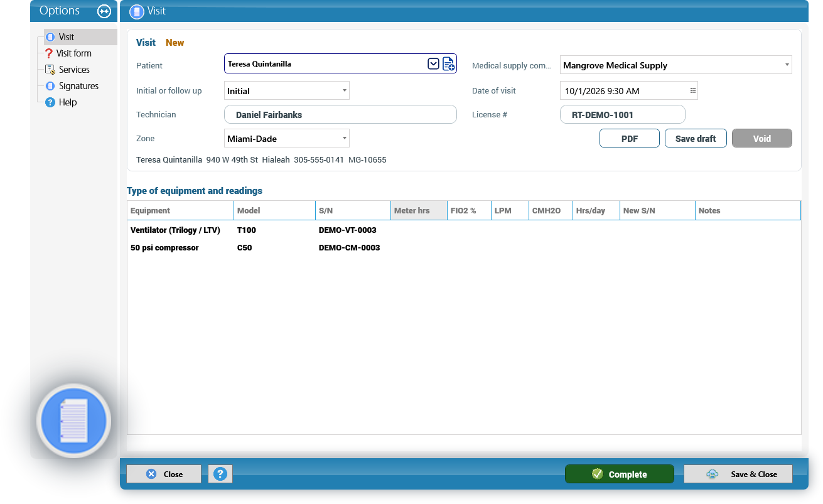Click the License # field

coord(622,114)
